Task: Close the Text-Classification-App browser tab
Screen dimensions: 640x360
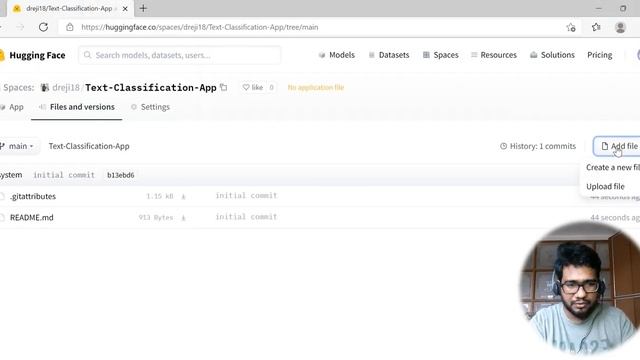Action: pos(125,9)
